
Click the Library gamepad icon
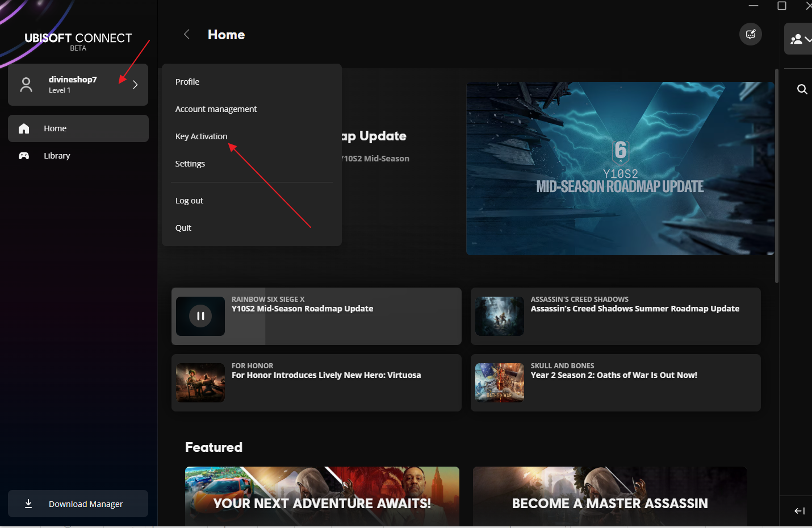(24, 156)
